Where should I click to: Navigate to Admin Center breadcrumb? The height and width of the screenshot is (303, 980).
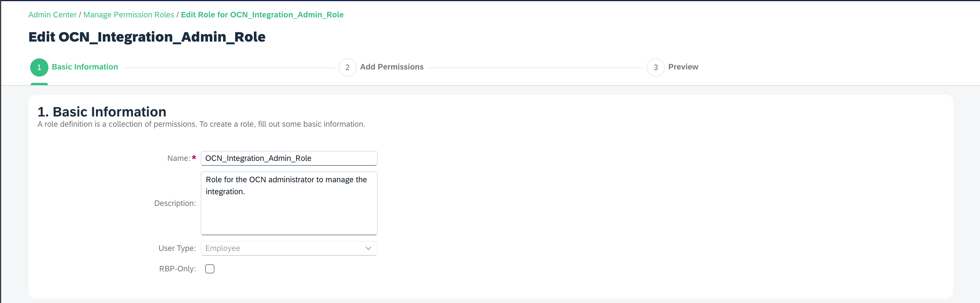52,15
